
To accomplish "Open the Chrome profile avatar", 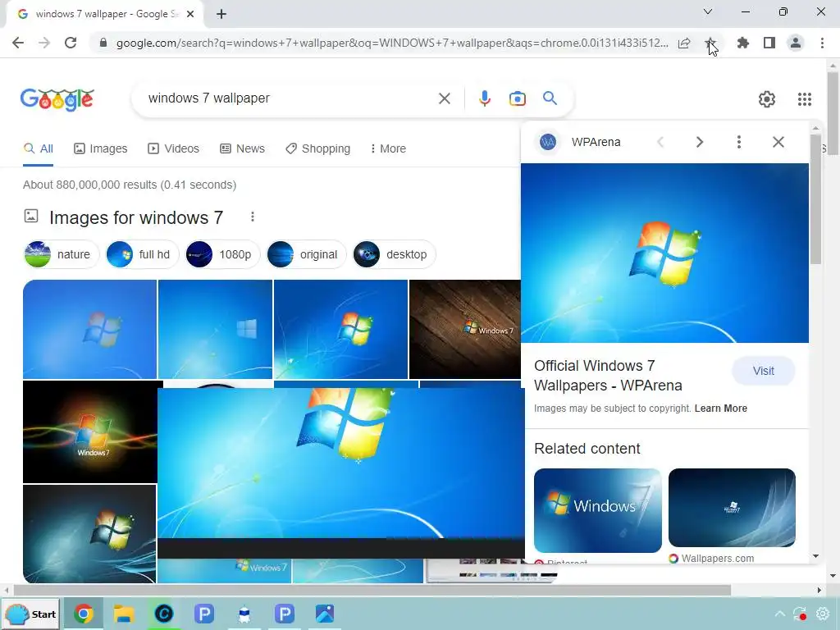I will click(x=796, y=43).
